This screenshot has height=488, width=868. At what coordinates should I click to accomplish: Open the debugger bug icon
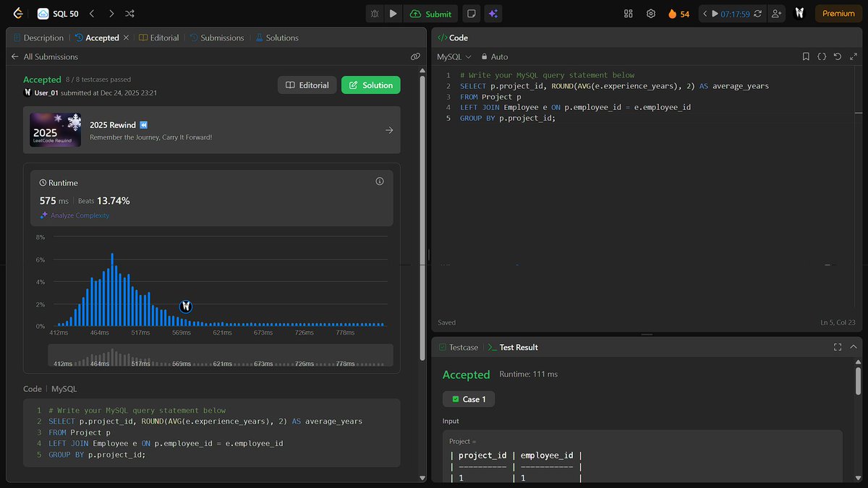[x=374, y=14]
